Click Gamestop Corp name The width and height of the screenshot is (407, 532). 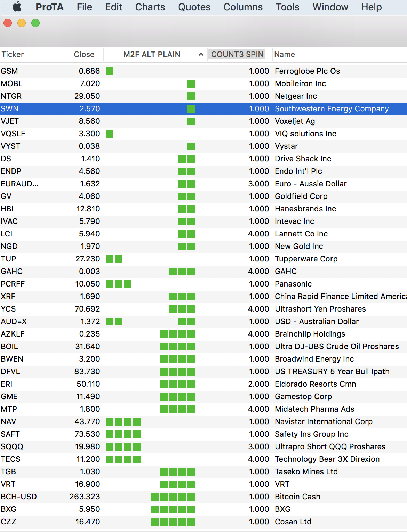click(x=303, y=397)
